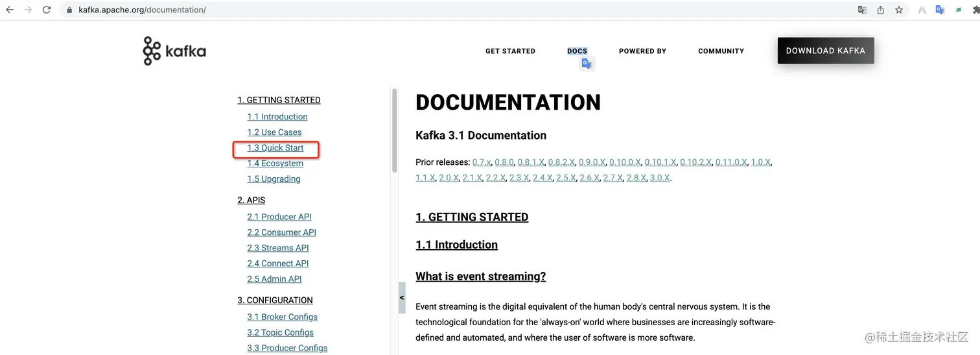The height and width of the screenshot is (355, 980).
Task: Open the Extensions puzzle-piece menu
Action: [x=975, y=10]
